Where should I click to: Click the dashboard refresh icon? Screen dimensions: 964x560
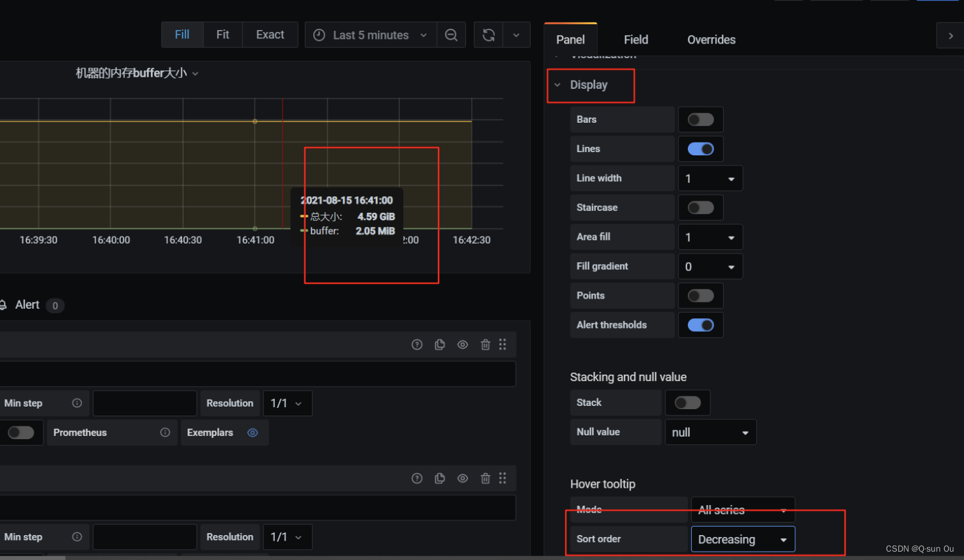pos(488,35)
